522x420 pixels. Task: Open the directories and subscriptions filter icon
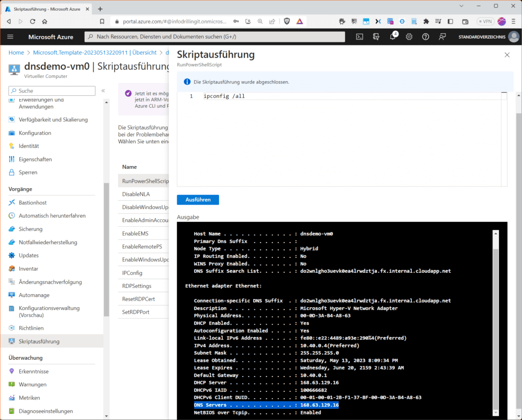[376, 37]
